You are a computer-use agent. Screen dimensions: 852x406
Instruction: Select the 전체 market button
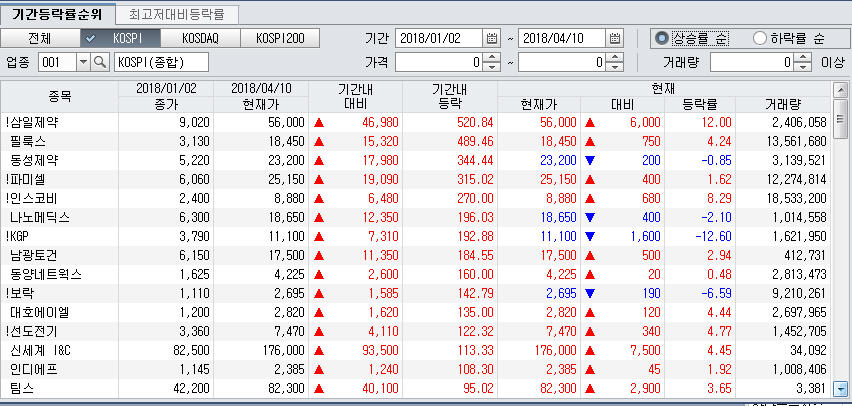(x=40, y=39)
